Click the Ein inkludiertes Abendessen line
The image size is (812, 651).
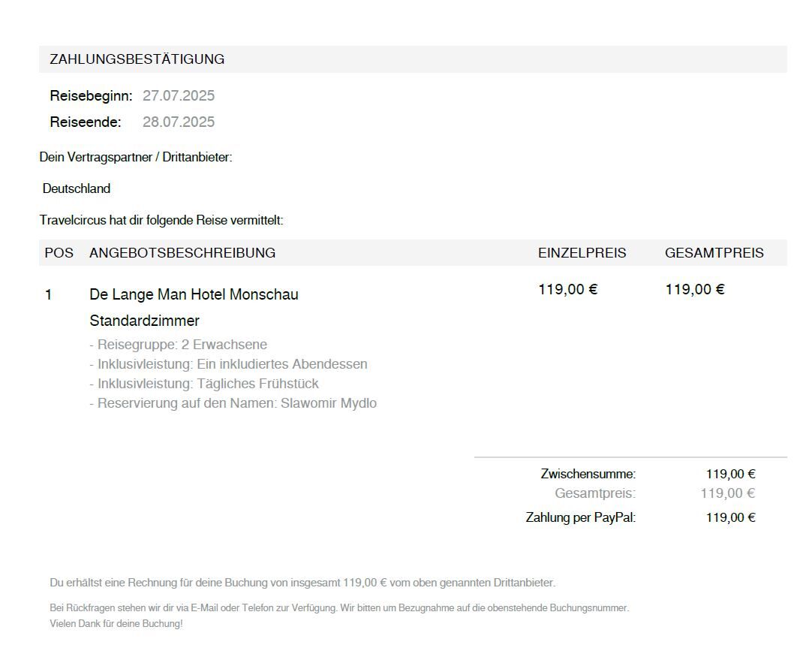228,364
